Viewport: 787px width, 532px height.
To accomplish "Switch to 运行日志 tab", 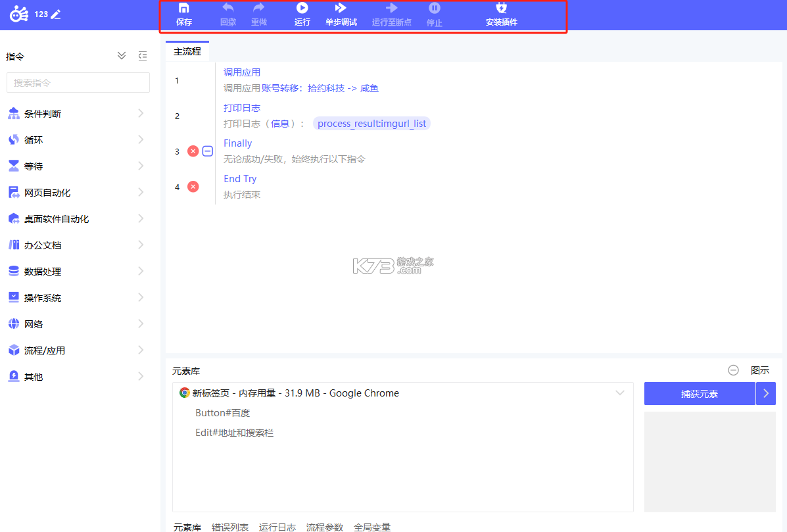I will pos(277,527).
